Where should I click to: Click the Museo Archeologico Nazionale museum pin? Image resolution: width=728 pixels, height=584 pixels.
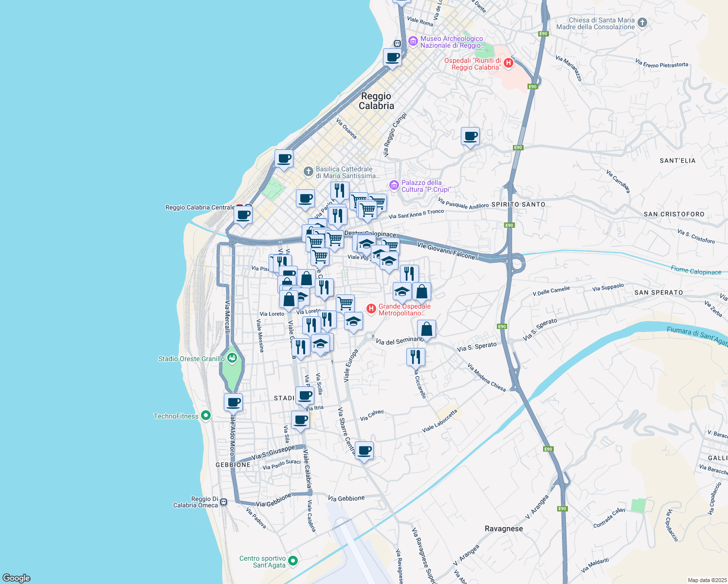[413, 42]
